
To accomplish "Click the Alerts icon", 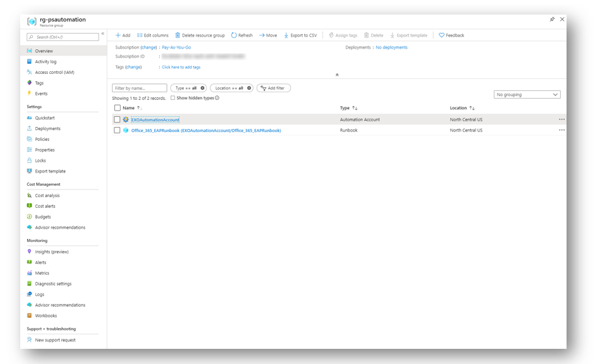I will (29, 262).
